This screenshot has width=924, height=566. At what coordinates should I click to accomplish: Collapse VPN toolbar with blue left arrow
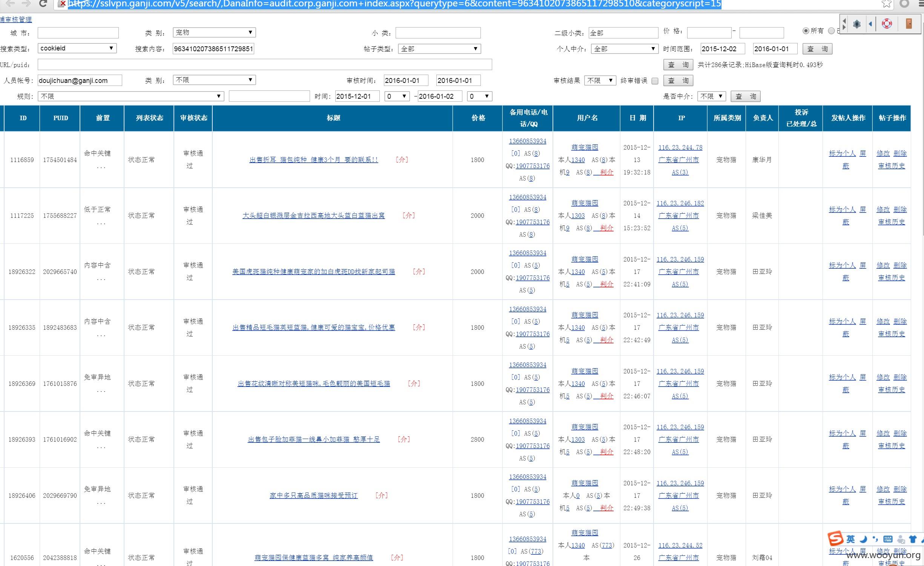870,24
